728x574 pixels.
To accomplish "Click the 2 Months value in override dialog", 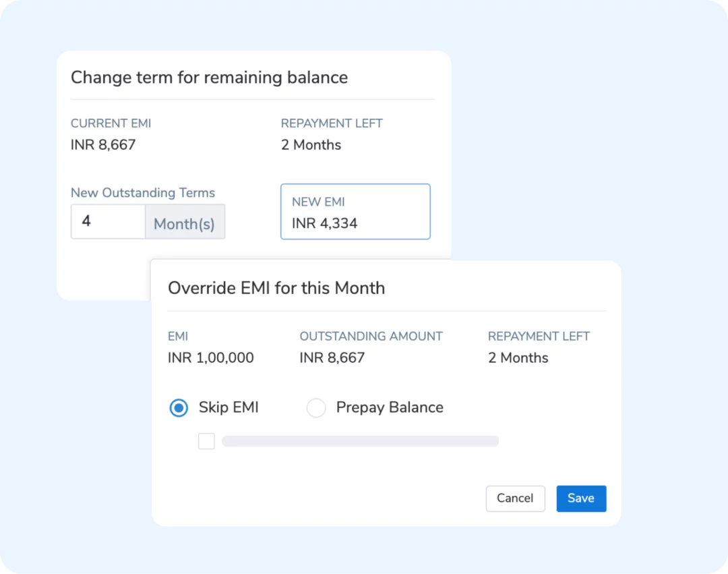I will 518,357.
